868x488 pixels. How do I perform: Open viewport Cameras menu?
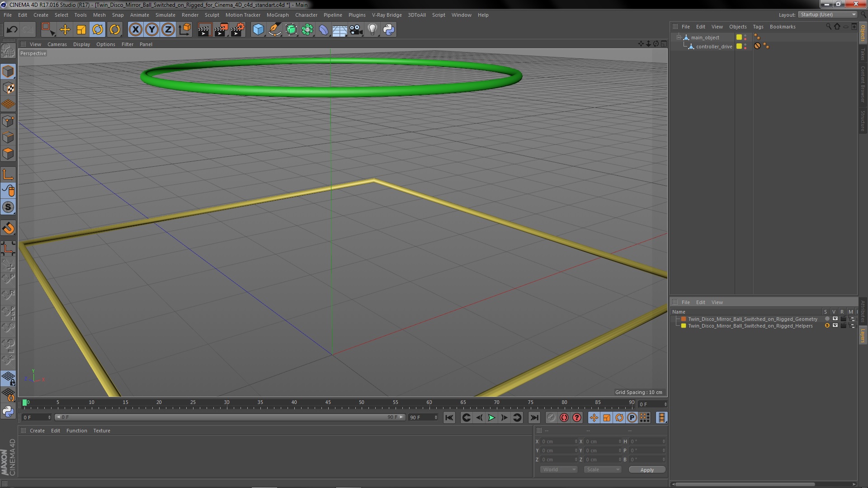tap(57, 44)
